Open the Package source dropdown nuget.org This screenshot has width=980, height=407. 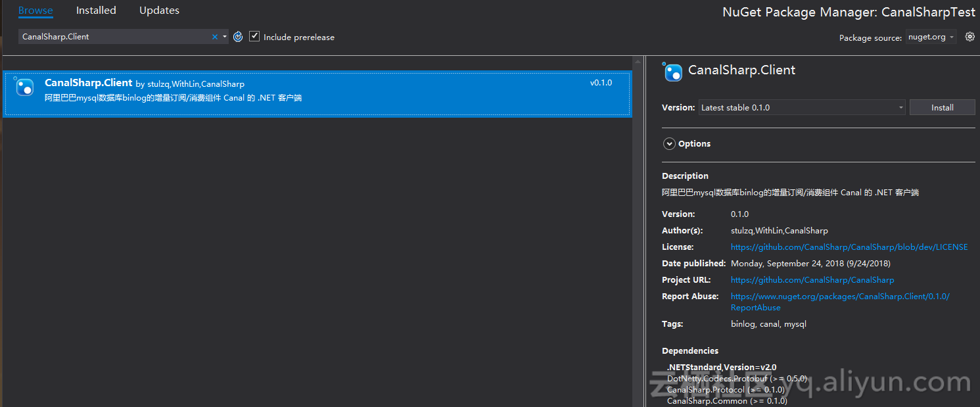click(x=931, y=37)
